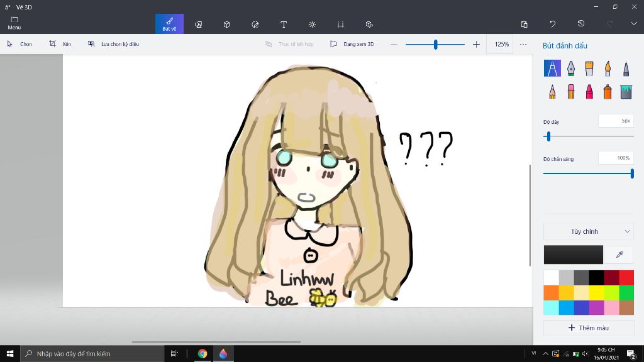Open Task View on the taskbar
The width and height of the screenshot is (644, 362).
coord(174,353)
